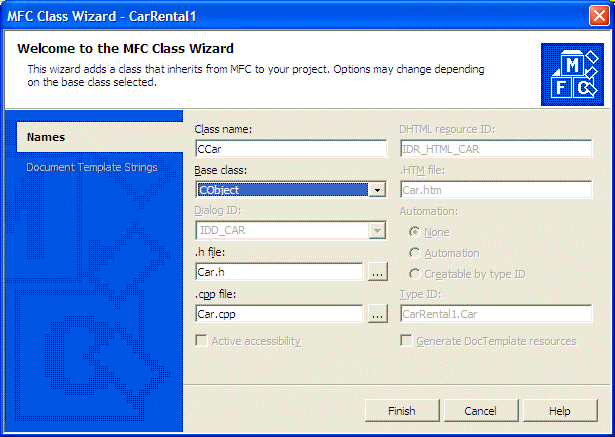Cancel the class wizard
Viewport: 615px width, 437px height.
pyautogui.click(x=481, y=411)
